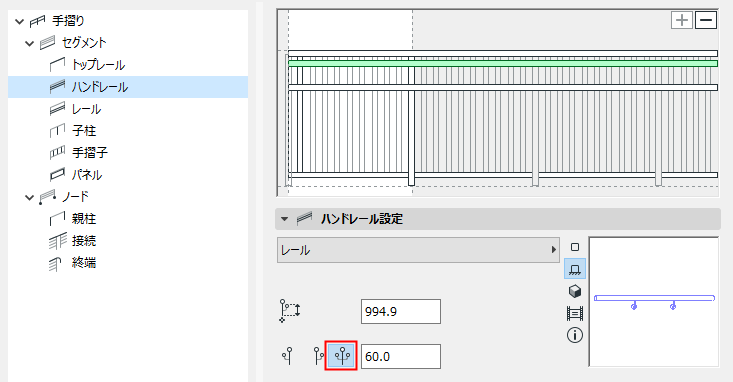Select 接続 tree item
Screen dimensions: 733x382
(84, 241)
